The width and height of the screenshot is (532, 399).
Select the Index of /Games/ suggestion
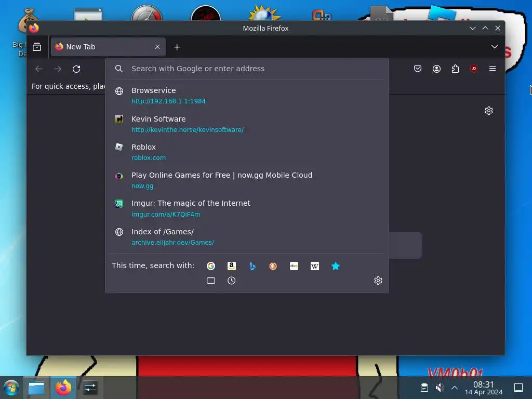(247, 237)
